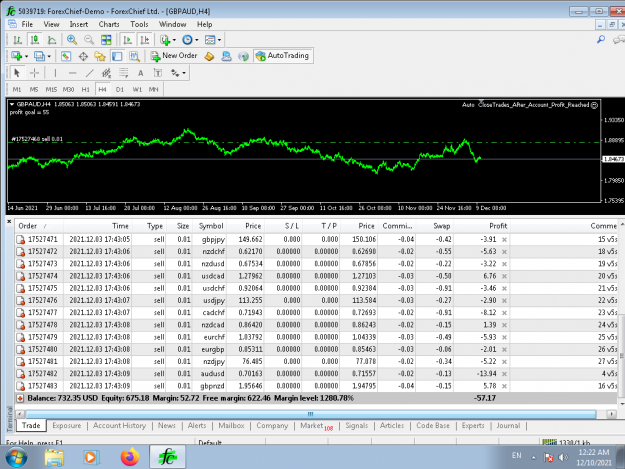Open the new chart dropdown arrow

(26, 57)
